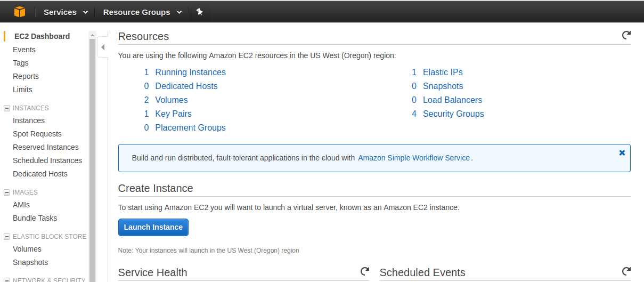Open the Placement Groups resource link
Screen dimensions: 644x282
(190, 127)
